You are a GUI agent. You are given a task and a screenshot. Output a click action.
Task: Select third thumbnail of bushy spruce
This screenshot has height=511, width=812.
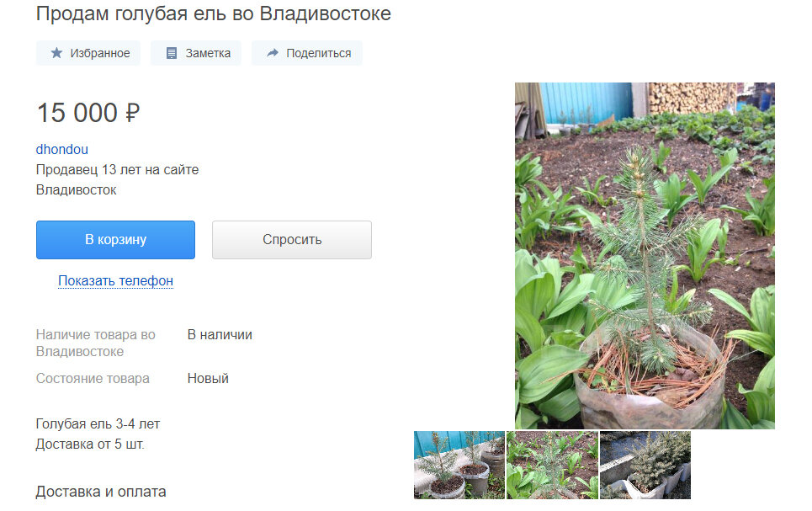(645, 465)
